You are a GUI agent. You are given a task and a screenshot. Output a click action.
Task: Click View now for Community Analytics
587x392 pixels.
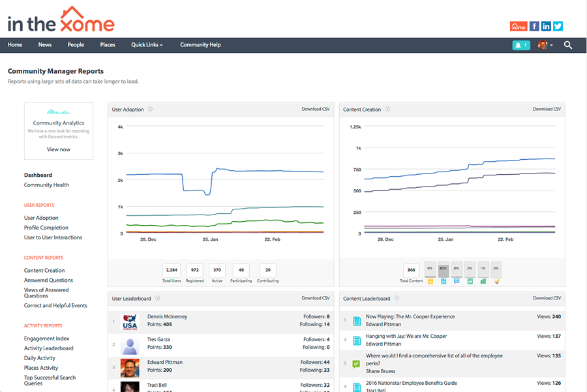[59, 149]
